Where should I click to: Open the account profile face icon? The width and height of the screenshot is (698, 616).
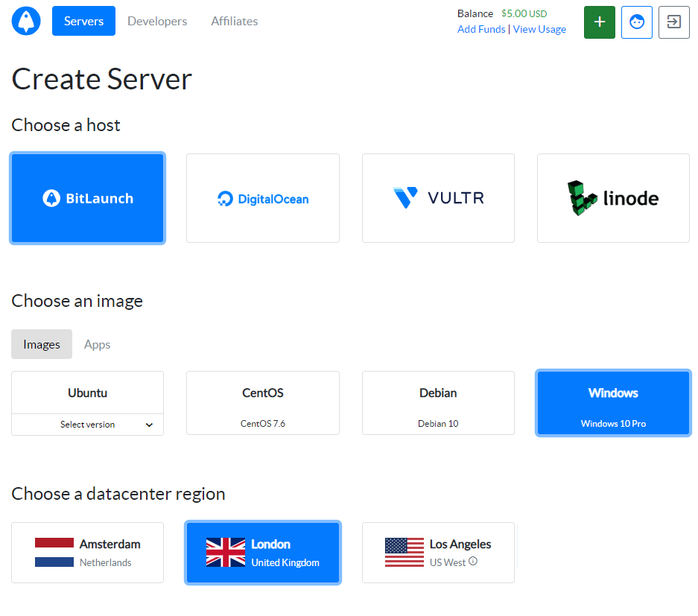coord(637,22)
